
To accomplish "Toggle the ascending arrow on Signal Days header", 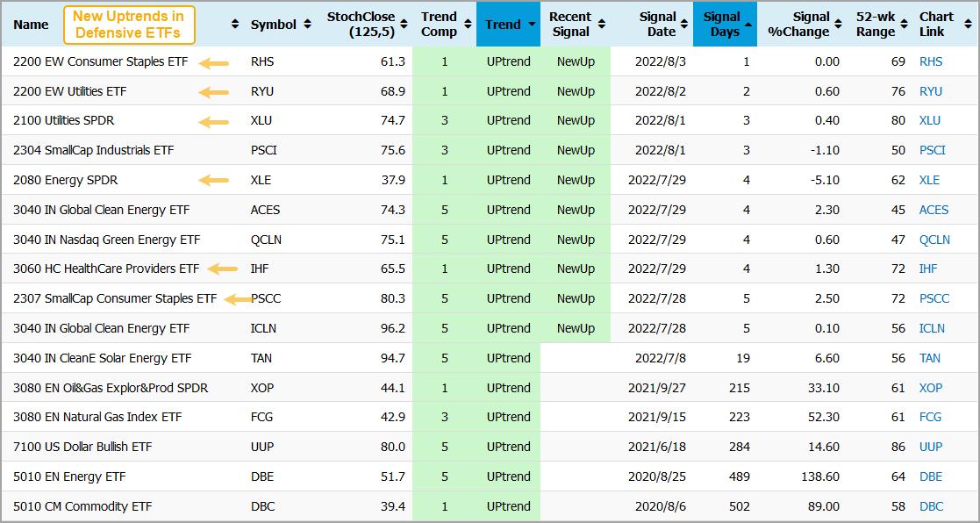I will [748, 24].
